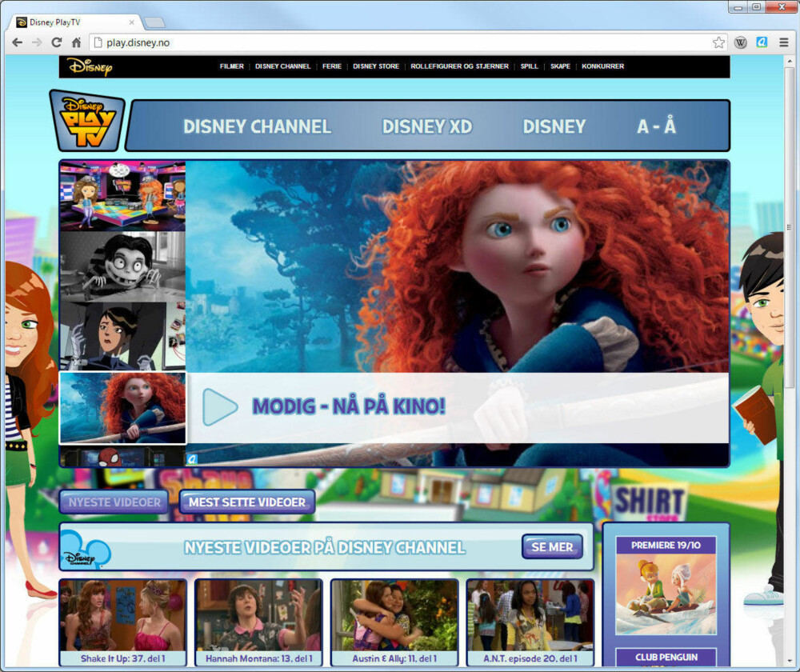Open FERIE in the top menu

[332, 66]
